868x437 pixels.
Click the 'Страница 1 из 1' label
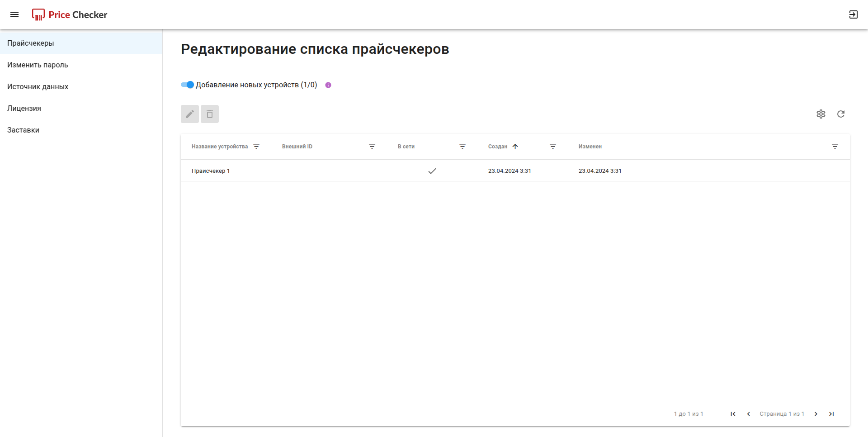782,414
